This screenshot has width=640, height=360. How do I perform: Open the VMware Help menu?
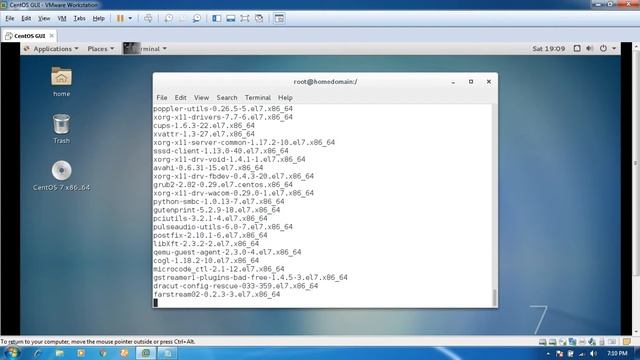(98, 18)
